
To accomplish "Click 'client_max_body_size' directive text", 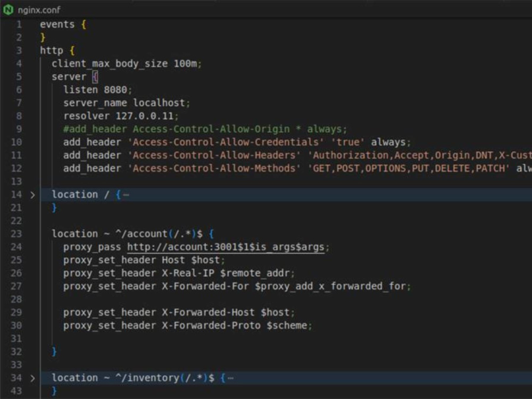I will [110, 64].
